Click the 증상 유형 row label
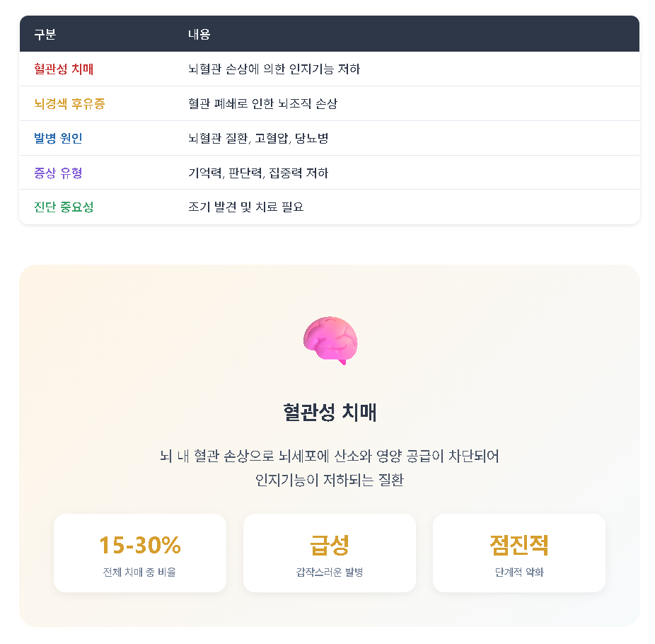The image size is (655, 644). point(58,173)
